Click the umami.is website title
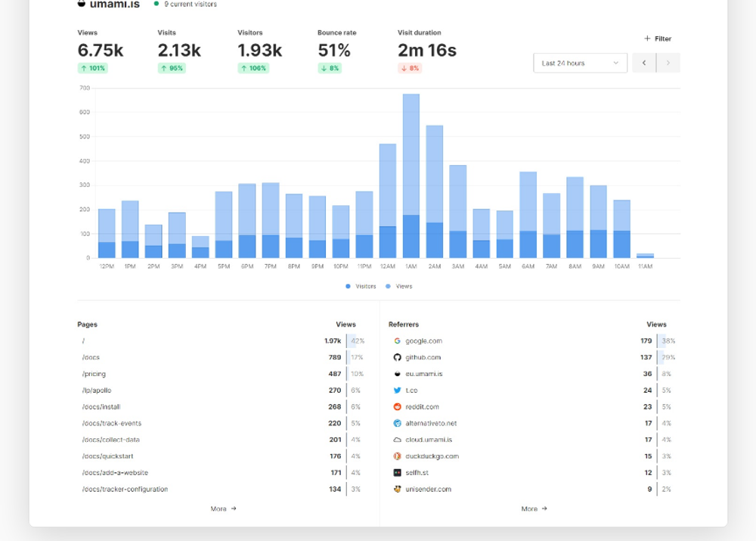Viewport: 756px width, 541px height. coord(115,5)
